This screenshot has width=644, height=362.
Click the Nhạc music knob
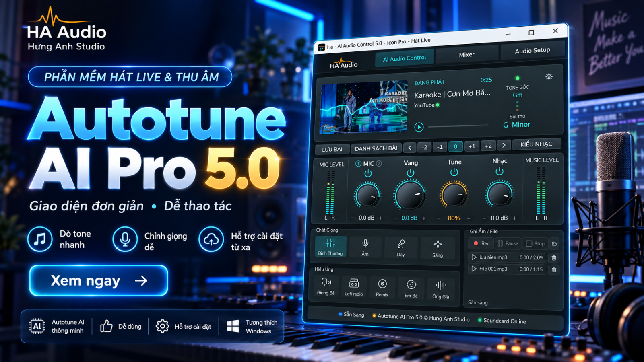500,194
